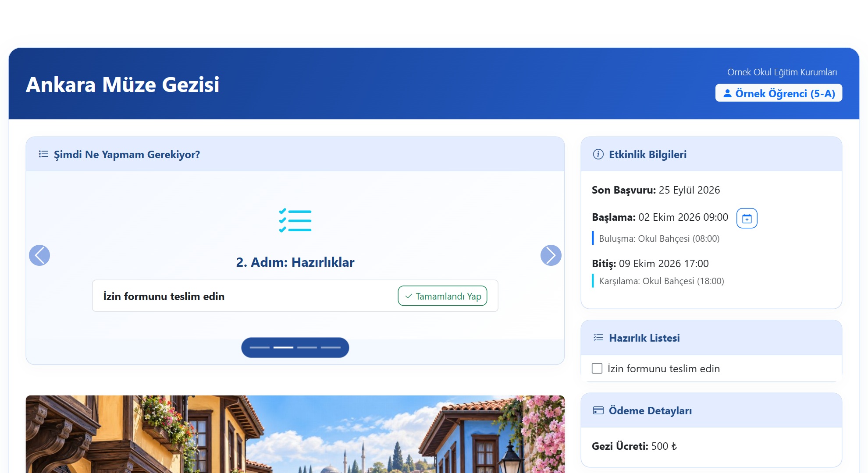Check the İzin formunu teslim edin checkbox

point(597,368)
